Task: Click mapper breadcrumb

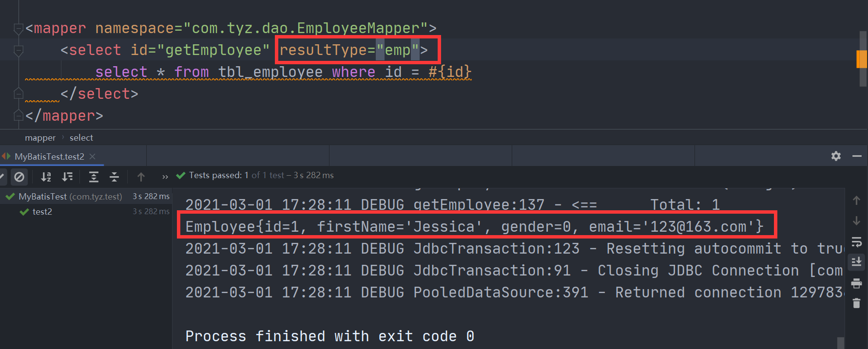Action: 40,138
